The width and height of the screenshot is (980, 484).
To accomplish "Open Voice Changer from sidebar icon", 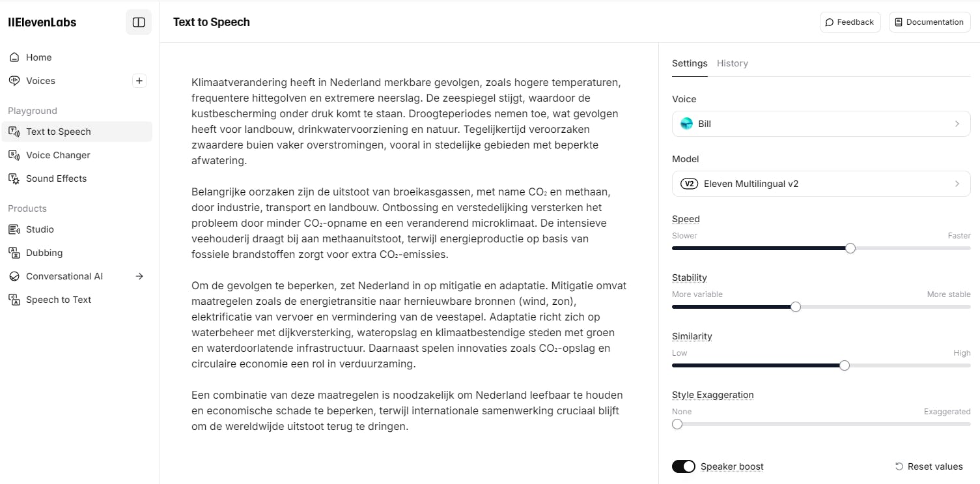I will click(x=14, y=155).
